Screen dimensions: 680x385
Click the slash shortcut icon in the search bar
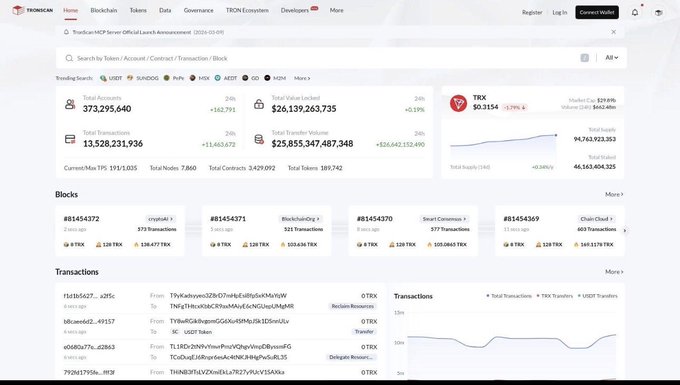(585, 58)
